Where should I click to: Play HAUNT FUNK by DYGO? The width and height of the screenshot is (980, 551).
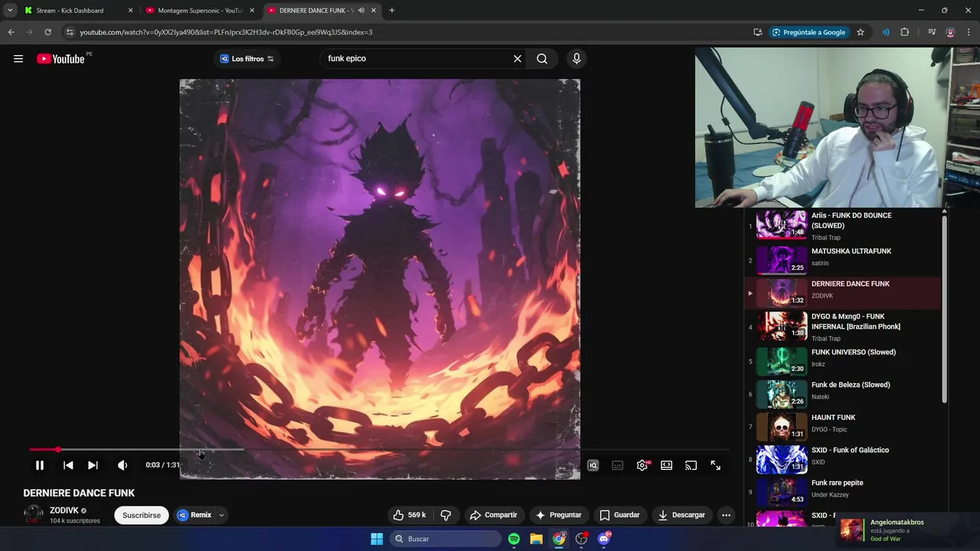842,426
